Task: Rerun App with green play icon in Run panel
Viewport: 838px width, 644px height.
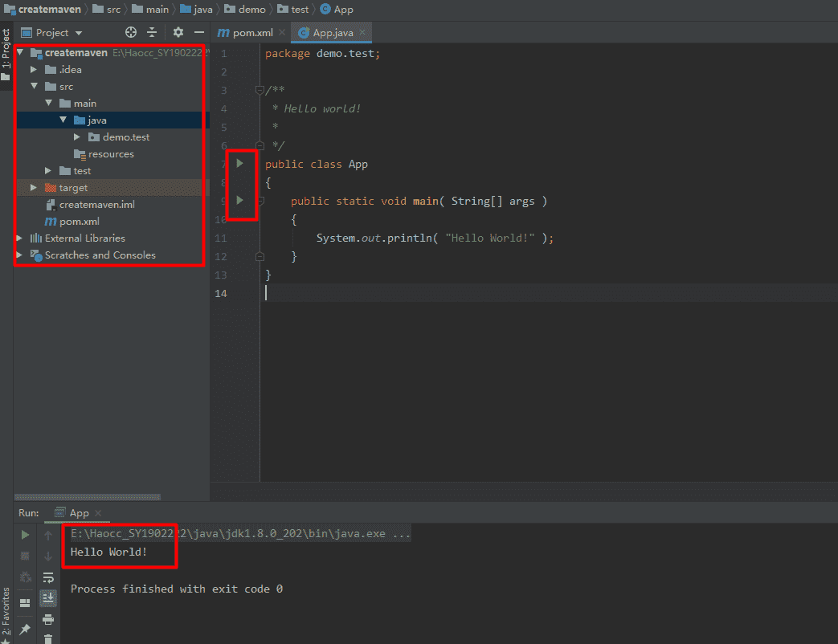Action: [x=25, y=535]
